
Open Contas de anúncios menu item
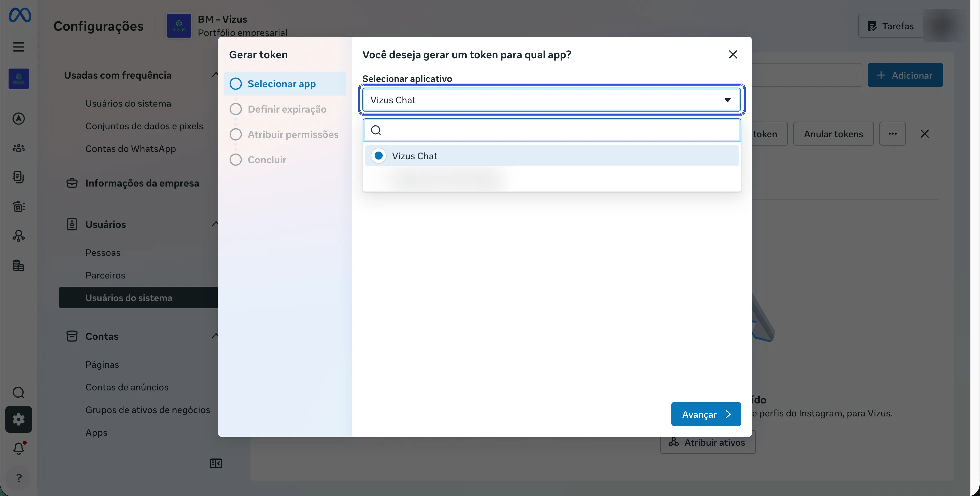click(127, 387)
